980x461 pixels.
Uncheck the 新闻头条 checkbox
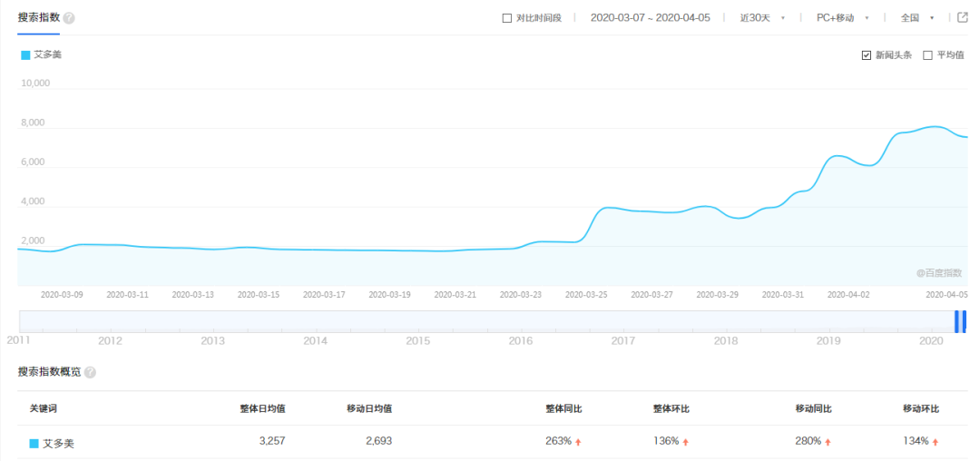pos(867,55)
